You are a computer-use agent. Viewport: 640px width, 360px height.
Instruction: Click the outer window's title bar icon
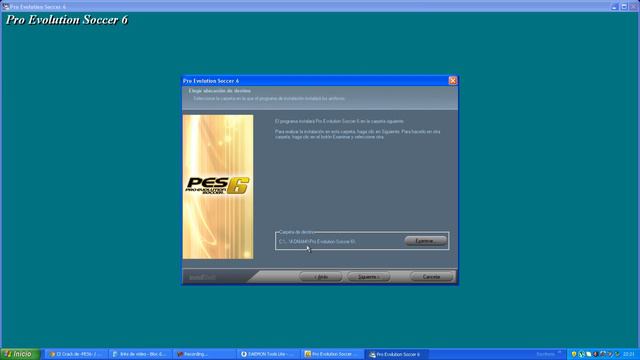[6, 7]
